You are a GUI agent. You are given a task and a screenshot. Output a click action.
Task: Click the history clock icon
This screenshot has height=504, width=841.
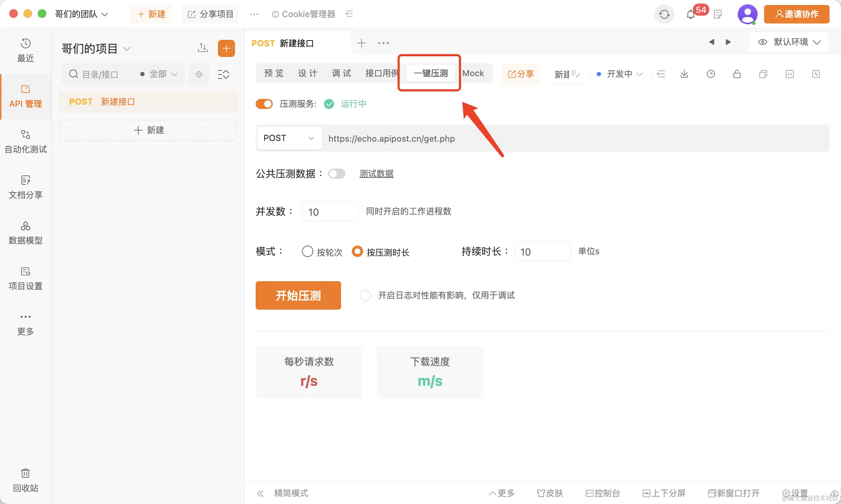click(710, 74)
